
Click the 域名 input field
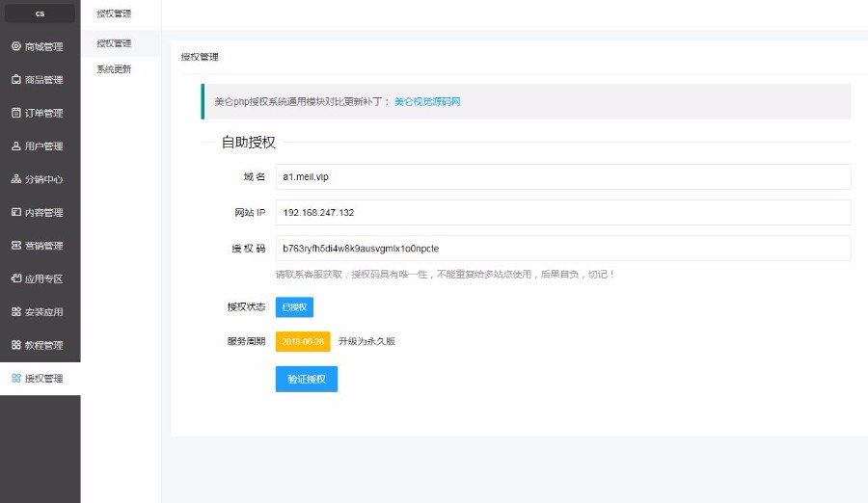tap(563, 177)
